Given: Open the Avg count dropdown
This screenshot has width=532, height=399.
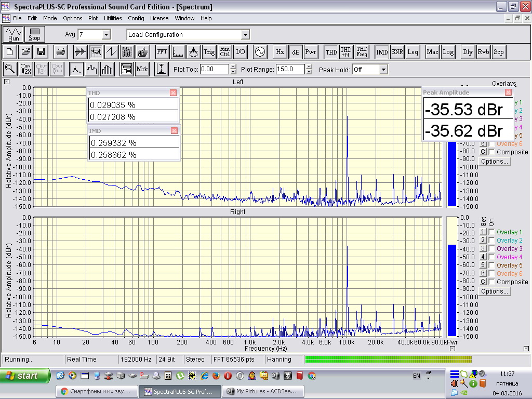Looking at the screenshot, I should click(x=106, y=35).
